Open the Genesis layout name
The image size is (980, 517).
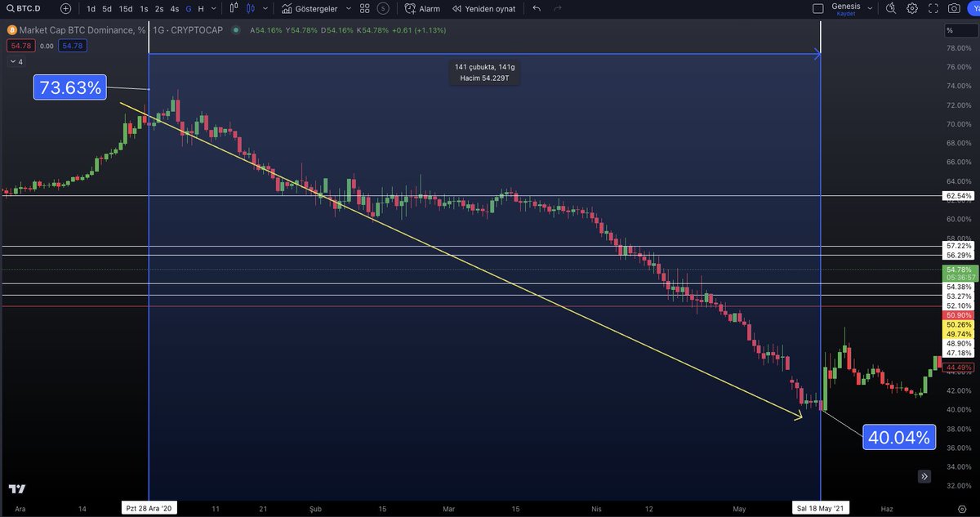click(846, 6)
